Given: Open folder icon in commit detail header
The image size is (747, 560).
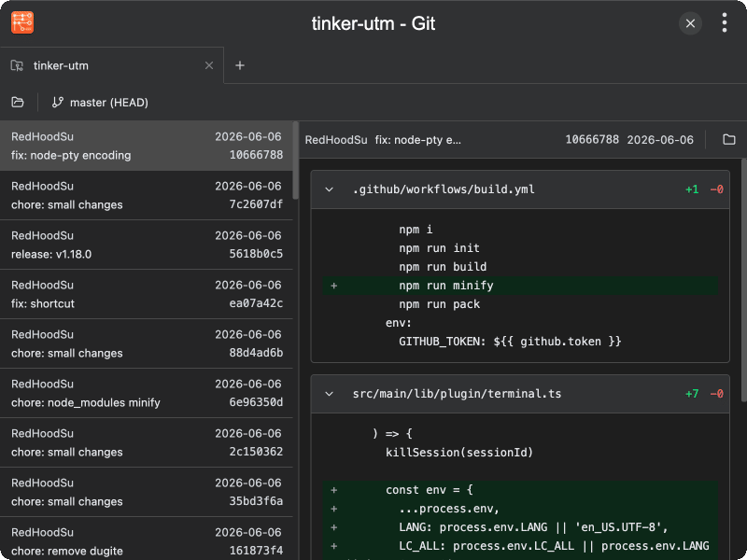Looking at the screenshot, I should [x=729, y=139].
